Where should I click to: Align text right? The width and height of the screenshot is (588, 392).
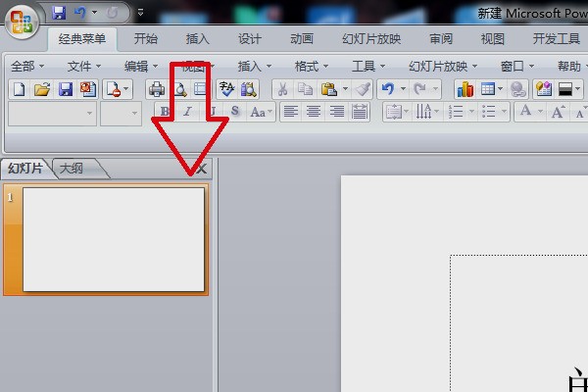pos(337,112)
